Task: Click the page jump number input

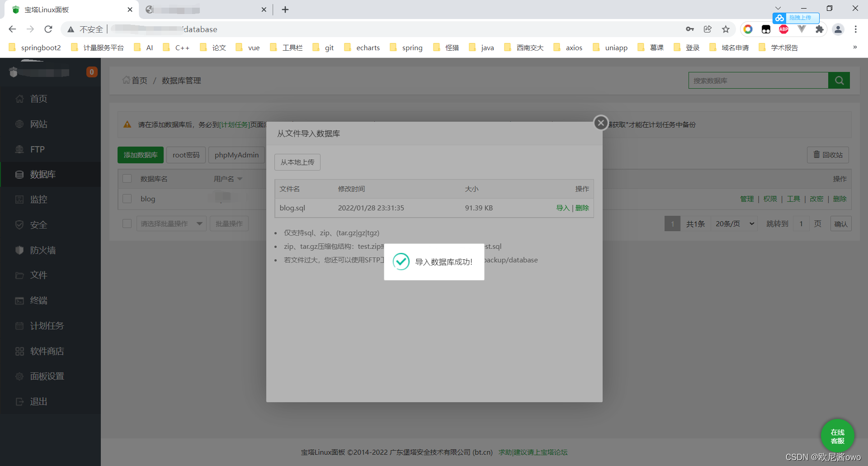Action: point(802,223)
